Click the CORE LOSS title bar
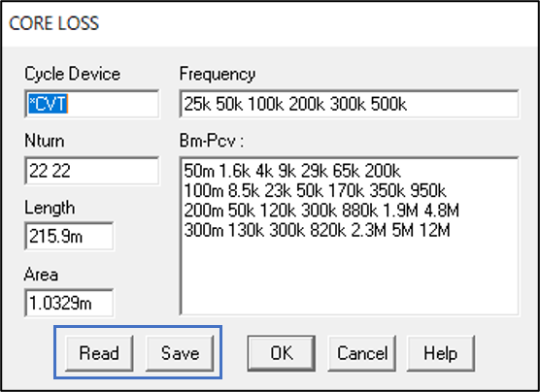This screenshot has height=392, width=540. pyautogui.click(x=270, y=23)
